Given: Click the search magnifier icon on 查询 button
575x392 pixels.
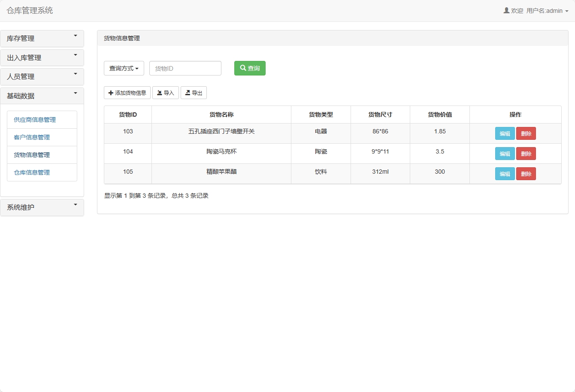Looking at the screenshot, I should (242, 68).
